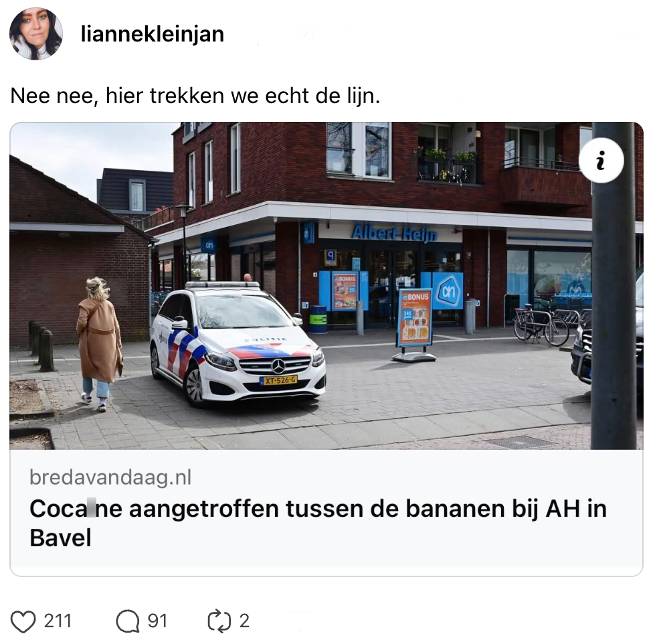The height and width of the screenshot is (644, 661).
Task: Click the XT-526-G license plate in photo
Action: coord(279,380)
